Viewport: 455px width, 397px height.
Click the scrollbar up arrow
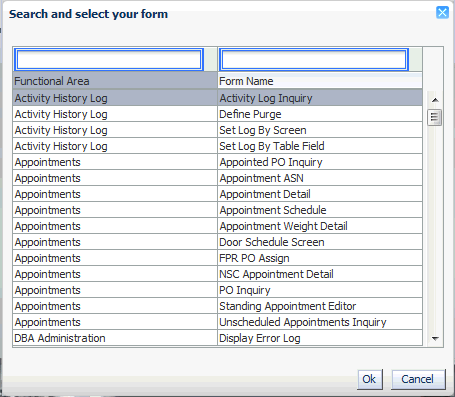point(435,100)
